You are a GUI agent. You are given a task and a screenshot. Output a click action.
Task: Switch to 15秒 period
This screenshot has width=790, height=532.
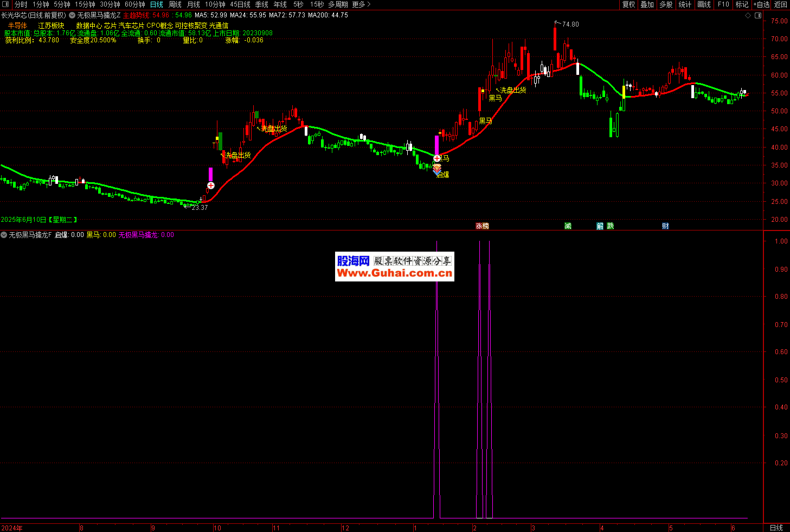tap(317, 4)
